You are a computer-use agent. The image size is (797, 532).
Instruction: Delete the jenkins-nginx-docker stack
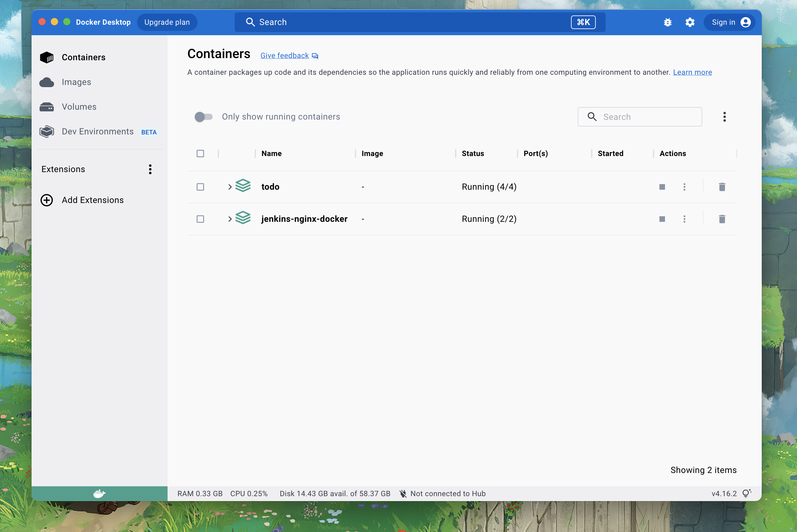pos(722,219)
